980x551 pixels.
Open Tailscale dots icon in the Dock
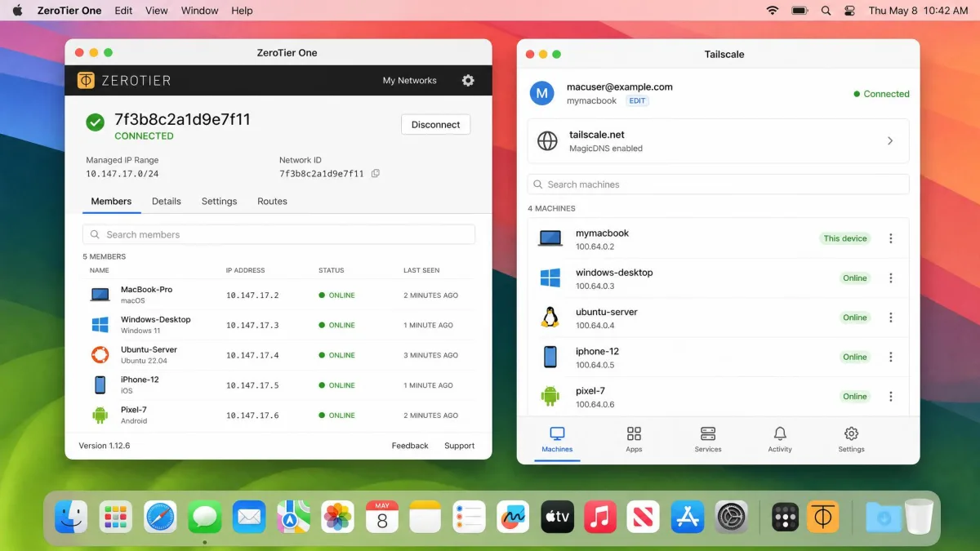[785, 517]
